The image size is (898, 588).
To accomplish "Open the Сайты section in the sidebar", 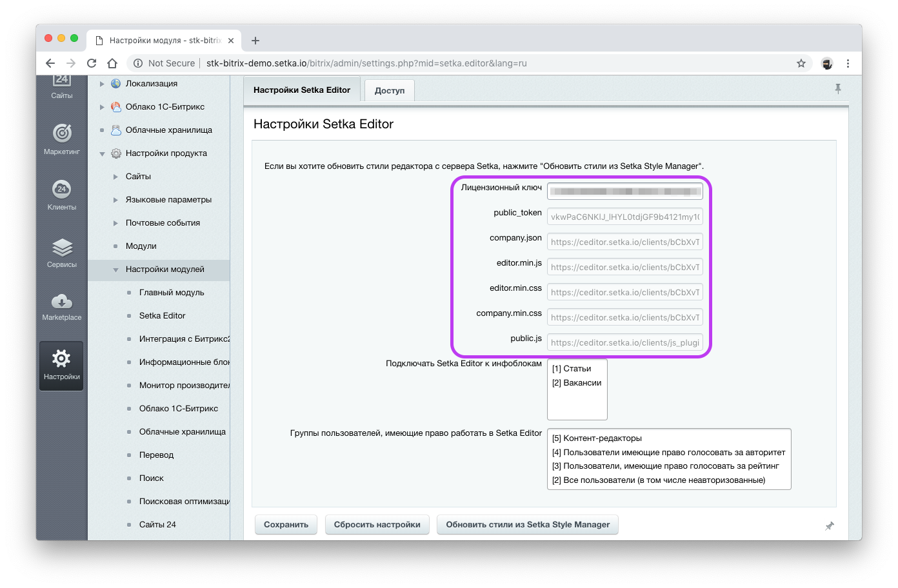I will (61, 87).
